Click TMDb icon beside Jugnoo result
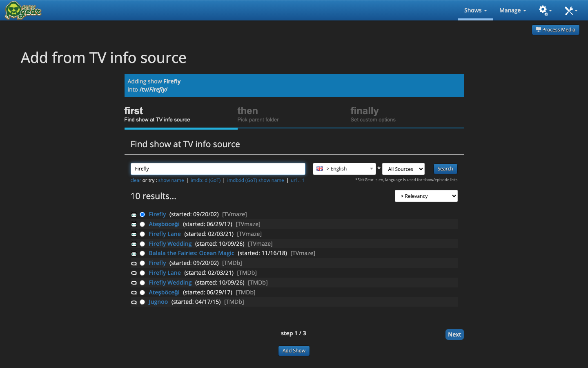 pos(134,302)
